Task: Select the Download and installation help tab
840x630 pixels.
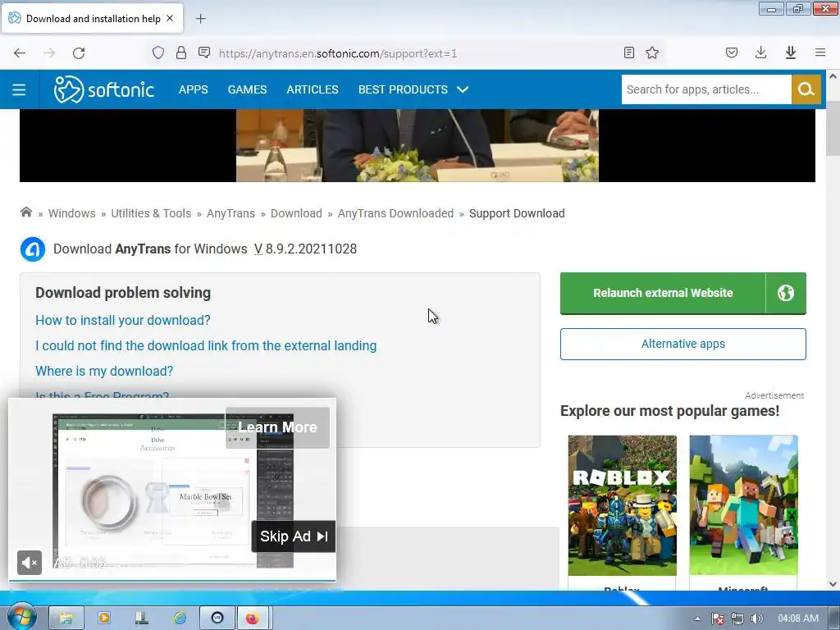Action: (x=93, y=19)
